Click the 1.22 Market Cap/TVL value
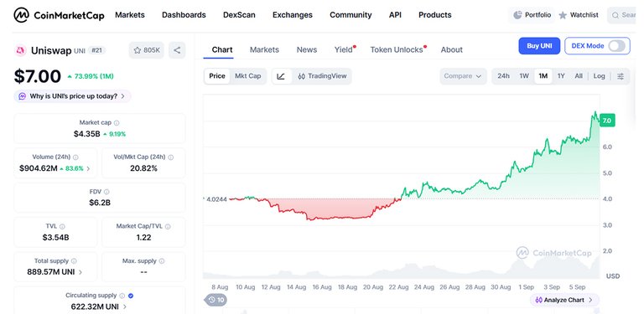Viewport: 644px width, 314px height. point(143,237)
